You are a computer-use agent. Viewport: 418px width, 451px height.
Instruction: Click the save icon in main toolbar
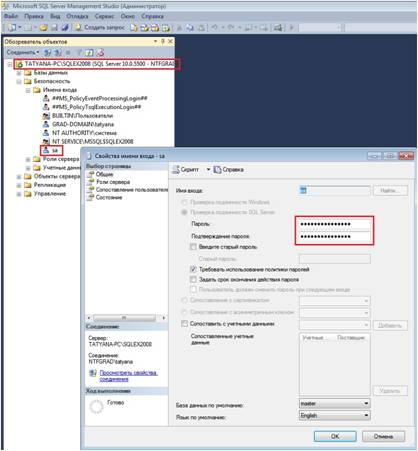click(54, 28)
